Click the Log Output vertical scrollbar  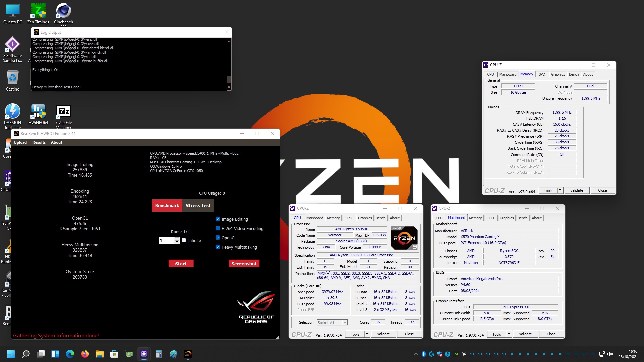[229, 64]
